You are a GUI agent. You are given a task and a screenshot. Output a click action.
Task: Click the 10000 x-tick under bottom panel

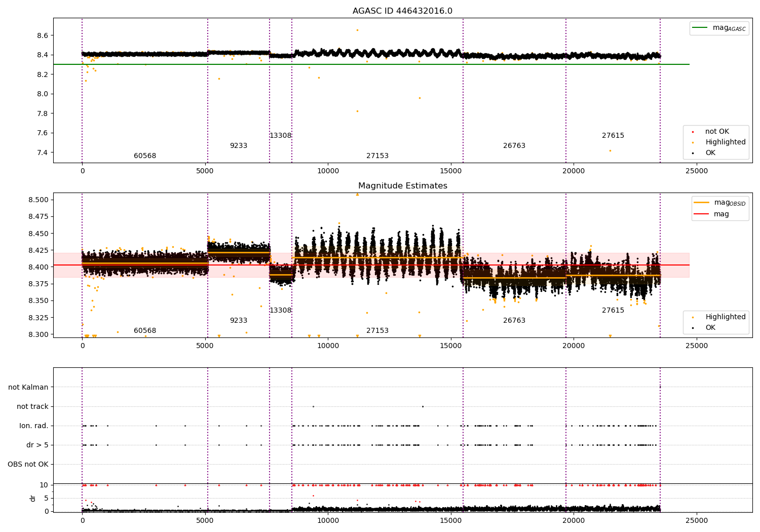point(328,520)
